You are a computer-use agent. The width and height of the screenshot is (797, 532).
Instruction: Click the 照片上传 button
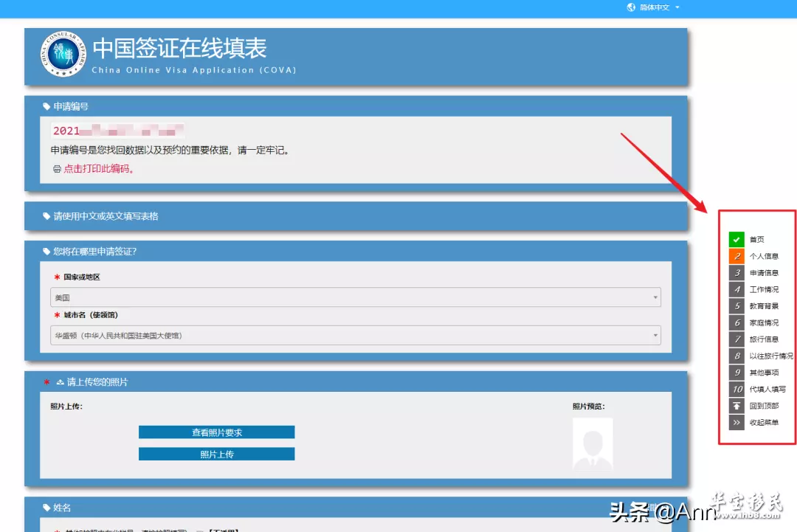(216, 455)
